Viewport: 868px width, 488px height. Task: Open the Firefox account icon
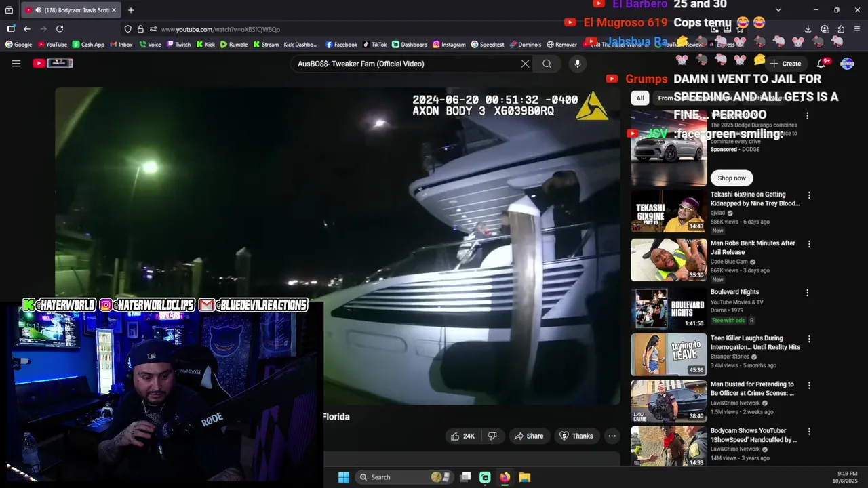pos(825,29)
